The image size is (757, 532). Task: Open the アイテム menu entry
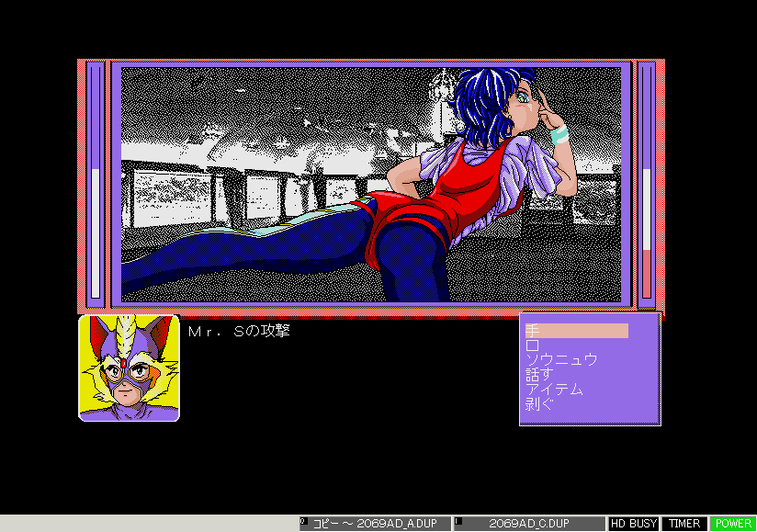(553, 390)
